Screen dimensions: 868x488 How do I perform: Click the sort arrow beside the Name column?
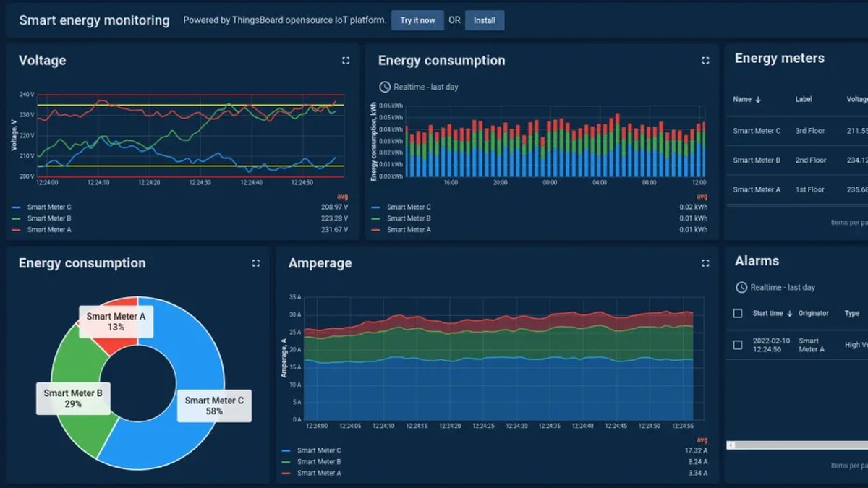pyautogui.click(x=758, y=100)
